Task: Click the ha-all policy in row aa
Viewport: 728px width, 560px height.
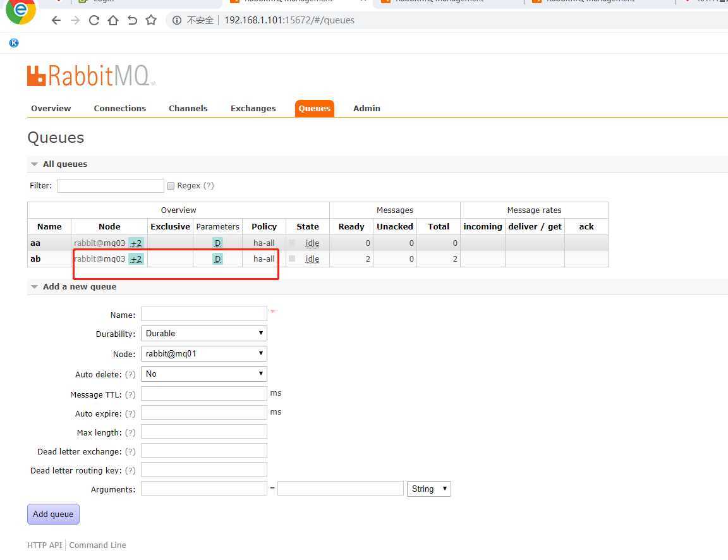Action: pos(264,243)
